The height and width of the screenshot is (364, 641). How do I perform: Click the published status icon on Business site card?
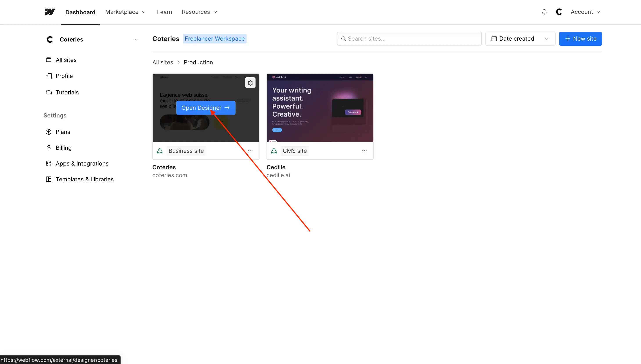pyautogui.click(x=160, y=151)
